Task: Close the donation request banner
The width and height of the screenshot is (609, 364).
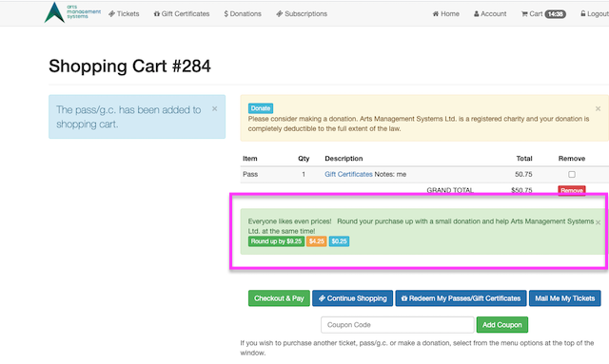Action: tap(598, 108)
